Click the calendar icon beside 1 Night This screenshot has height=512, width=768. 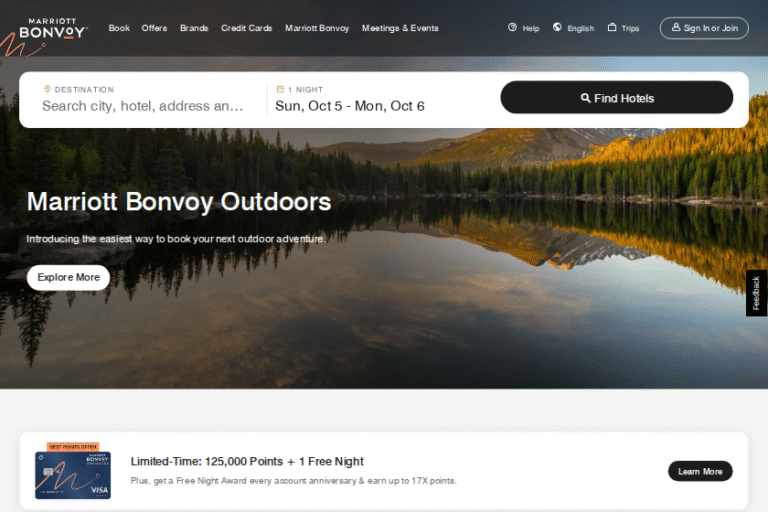click(280, 89)
